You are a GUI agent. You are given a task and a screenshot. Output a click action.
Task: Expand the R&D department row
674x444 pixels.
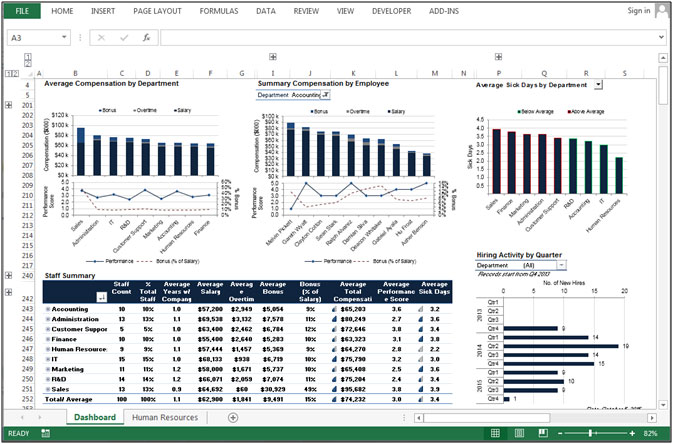[x=48, y=379]
